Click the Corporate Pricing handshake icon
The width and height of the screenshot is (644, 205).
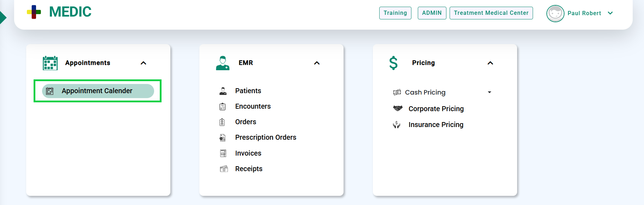pos(398,109)
